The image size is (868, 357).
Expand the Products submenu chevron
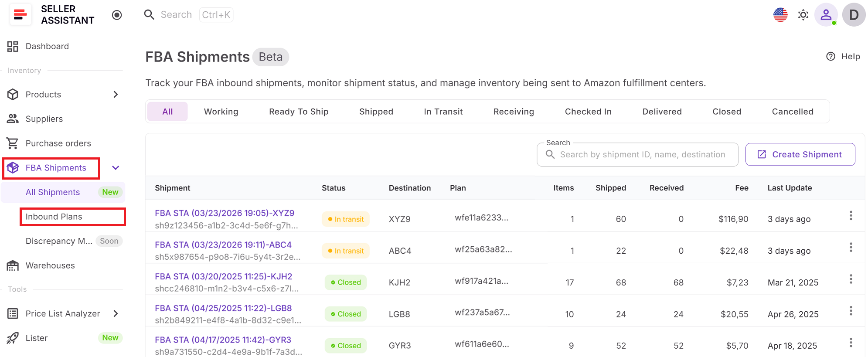tap(116, 95)
